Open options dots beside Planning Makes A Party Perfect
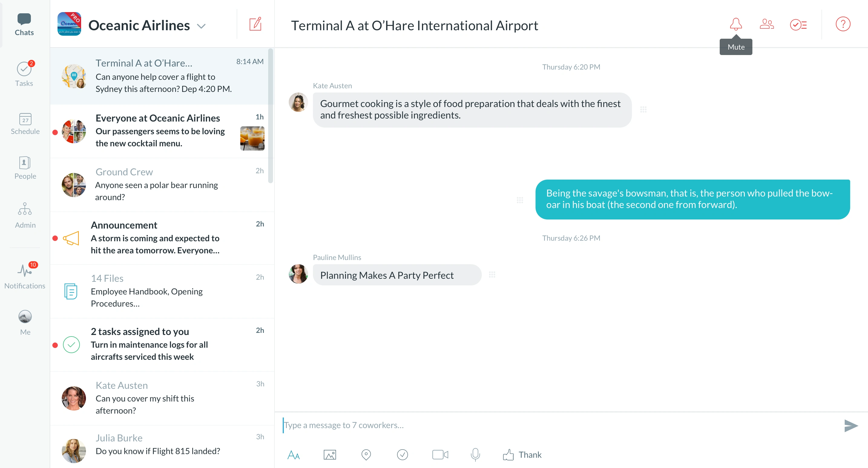This screenshot has height=468, width=868. (x=492, y=275)
